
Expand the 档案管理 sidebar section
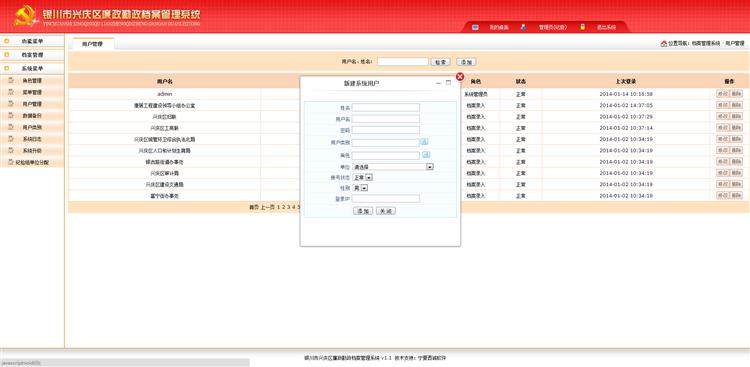[x=32, y=55]
